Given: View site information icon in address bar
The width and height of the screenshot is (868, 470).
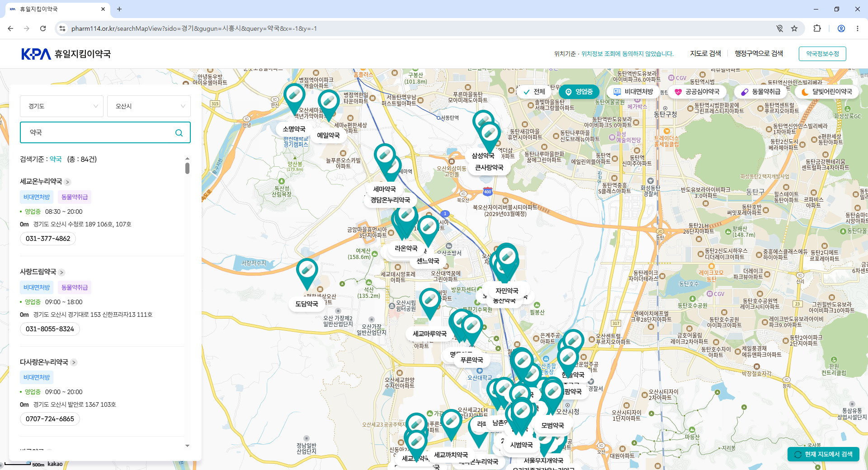Looking at the screenshot, I should 63,28.
